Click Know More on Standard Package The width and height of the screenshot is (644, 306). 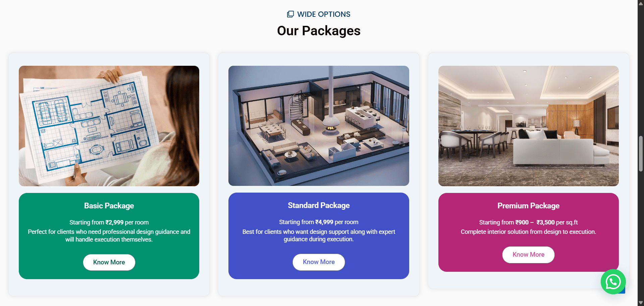[x=319, y=262]
